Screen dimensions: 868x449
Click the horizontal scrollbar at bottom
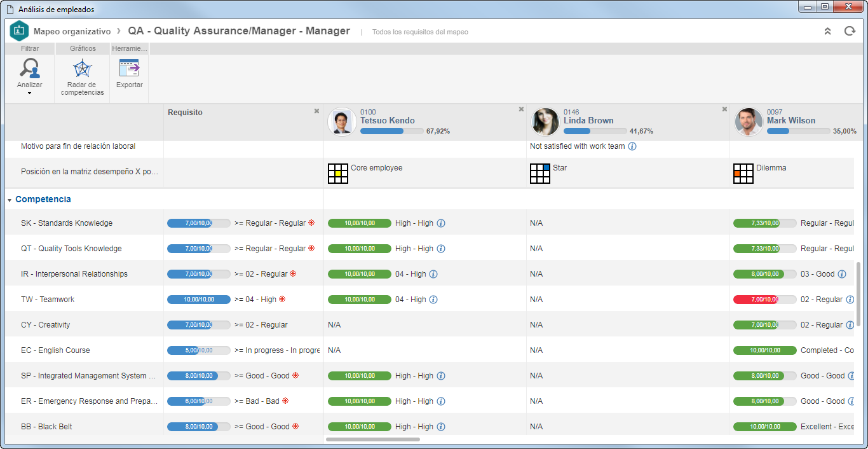pyautogui.click(x=373, y=439)
